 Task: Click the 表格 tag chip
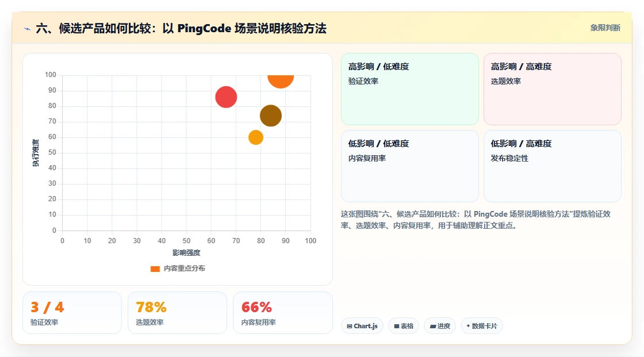[403, 326]
